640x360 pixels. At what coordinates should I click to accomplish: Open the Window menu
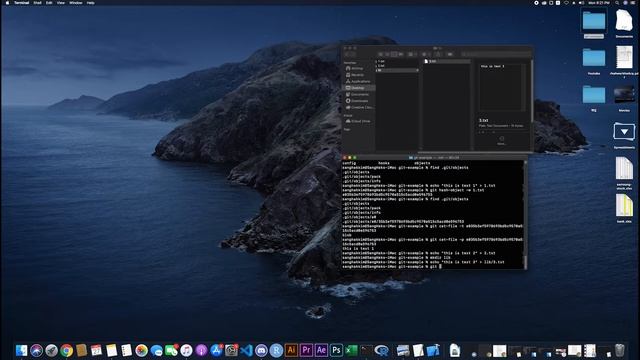pos(76,3)
